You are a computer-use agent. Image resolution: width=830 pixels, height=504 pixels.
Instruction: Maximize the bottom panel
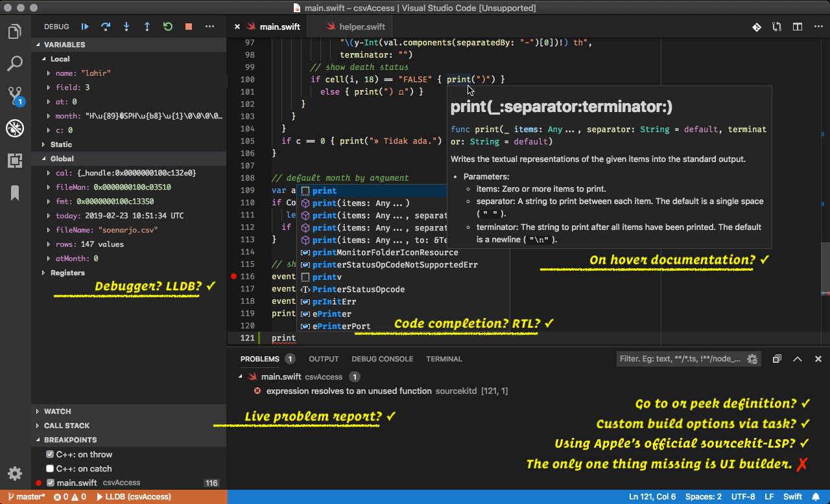tap(798, 359)
